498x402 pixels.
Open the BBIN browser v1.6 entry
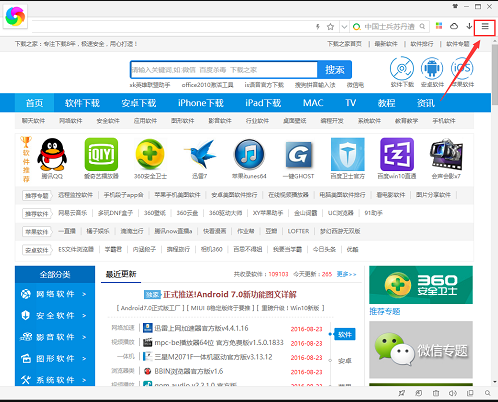pos(189,371)
